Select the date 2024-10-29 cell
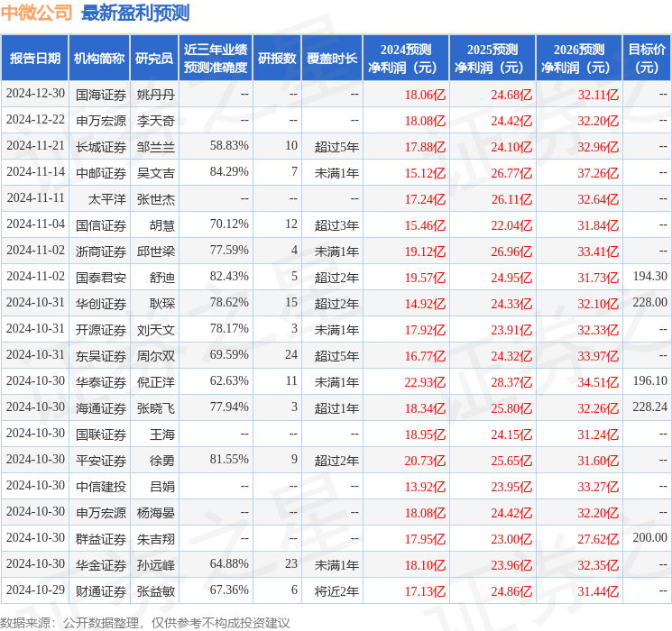The width and height of the screenshot is (672, 631). pos(35,590)
